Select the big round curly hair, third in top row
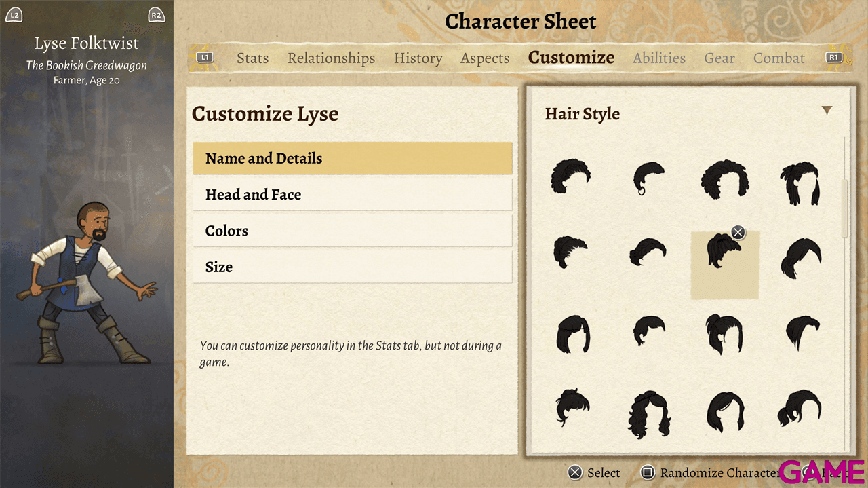The image size is (868, 488). coord(724,179)
